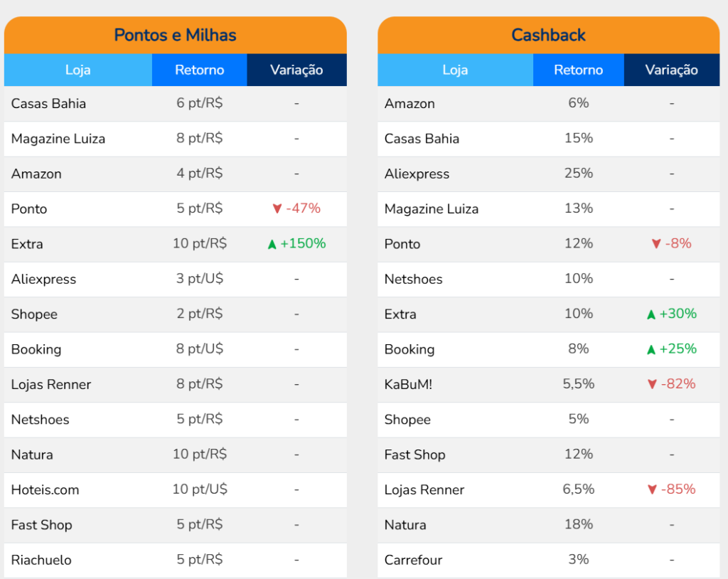Click green up arrow beside Extra +30%

pyautogui.click(x=651, y=314)
